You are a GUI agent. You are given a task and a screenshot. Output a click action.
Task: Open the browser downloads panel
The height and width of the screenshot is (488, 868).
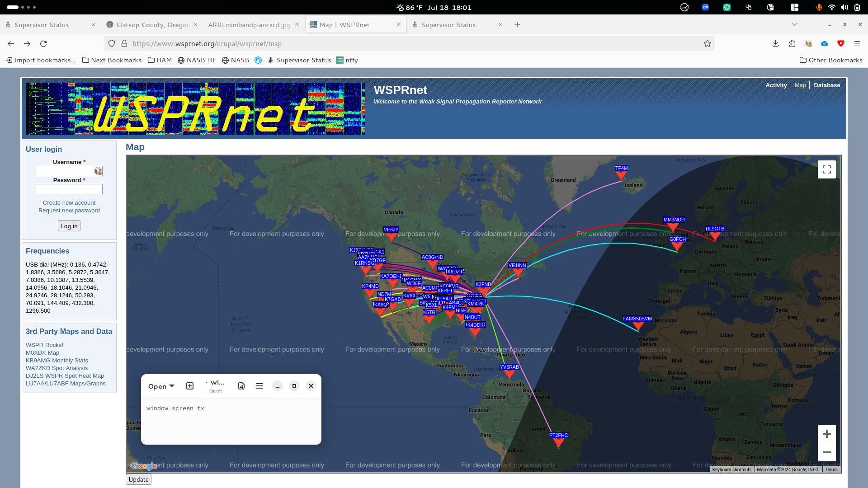tap(775, 43)
